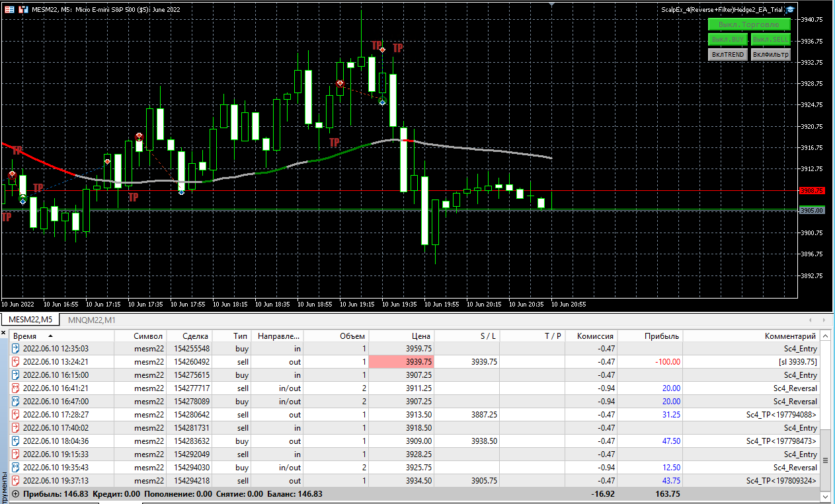This screenshot has height=504, width=835.
Task: Switch to the MNQM22,M1 chart tab
Action: [x=92, y=320]
